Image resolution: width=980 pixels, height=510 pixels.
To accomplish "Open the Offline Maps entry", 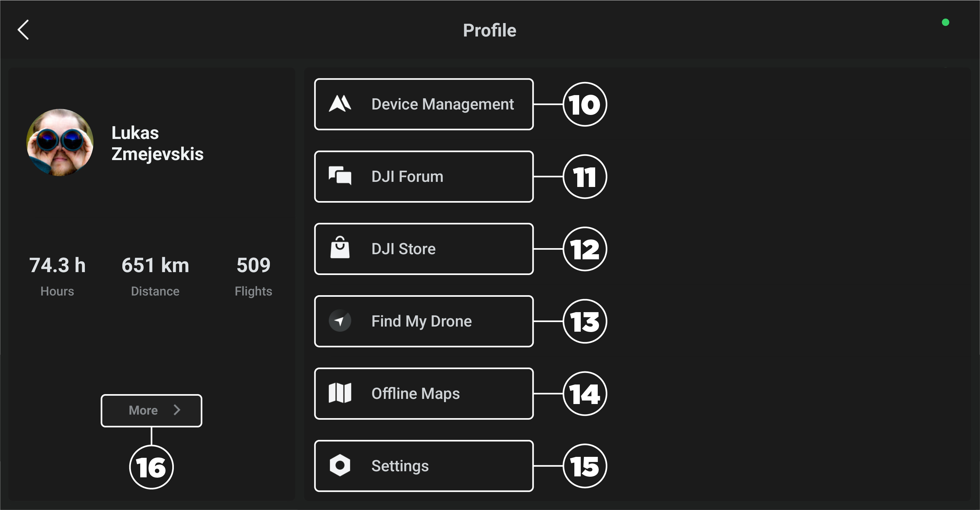I will 416,393.
